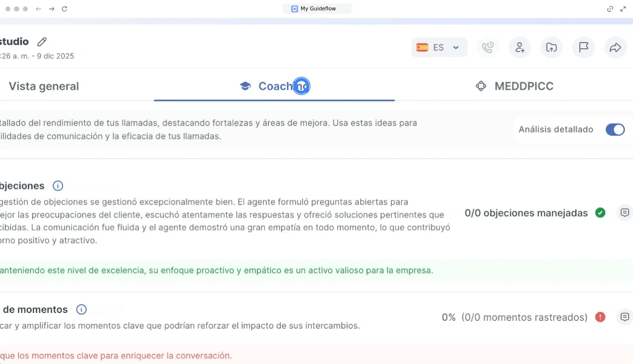
Task: Reload the page with the refresh button
Action: pos(64,9)
